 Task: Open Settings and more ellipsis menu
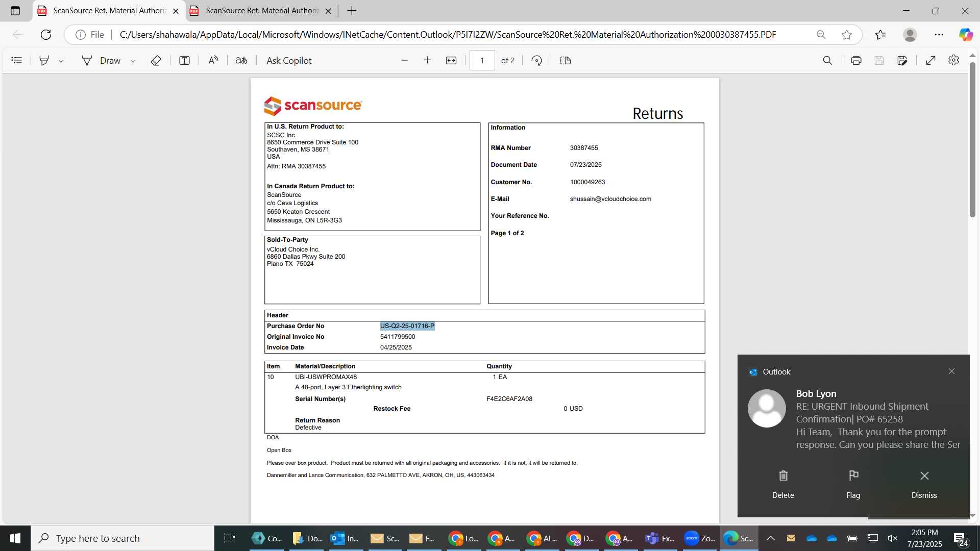[x=939, y=35]
